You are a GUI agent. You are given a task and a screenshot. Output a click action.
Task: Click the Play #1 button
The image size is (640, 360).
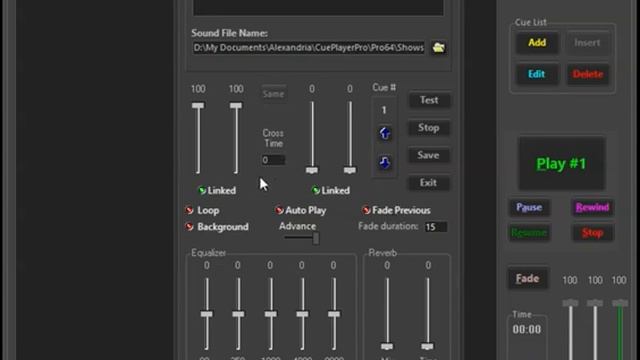[x=561, y=164]
